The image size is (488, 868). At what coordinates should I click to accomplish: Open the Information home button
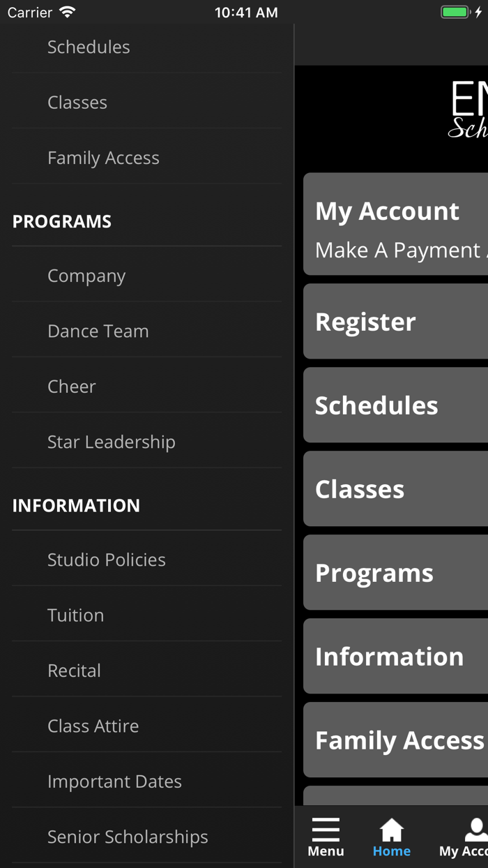396,657
